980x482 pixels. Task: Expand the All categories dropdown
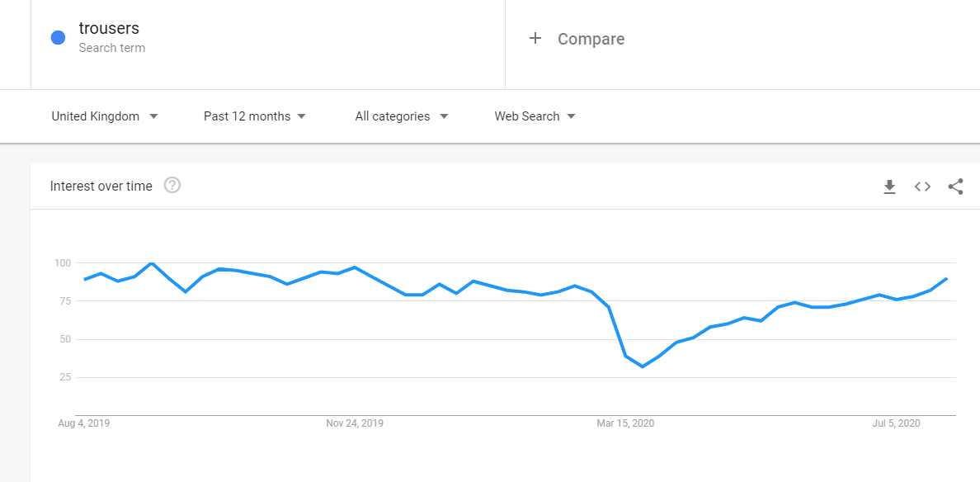[x=402, y=116]
